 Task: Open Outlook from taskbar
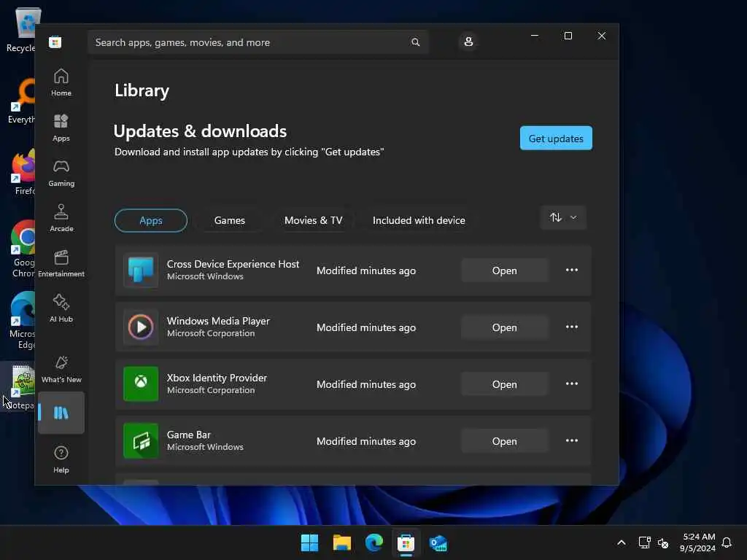(x=438, y=542)
